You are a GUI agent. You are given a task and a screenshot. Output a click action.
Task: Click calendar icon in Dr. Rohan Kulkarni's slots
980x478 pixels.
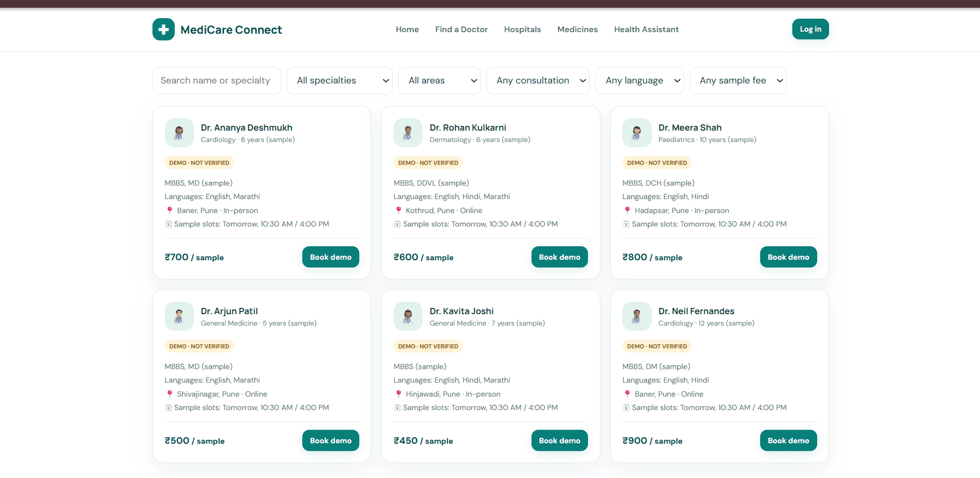click(x=397, y=224)
